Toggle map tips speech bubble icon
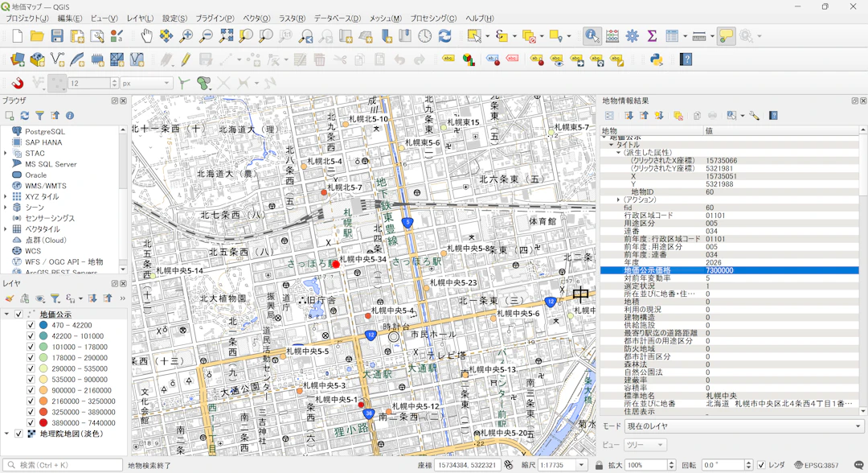The image size is (868, 473). pyautogui.click(x=726, y=36)
